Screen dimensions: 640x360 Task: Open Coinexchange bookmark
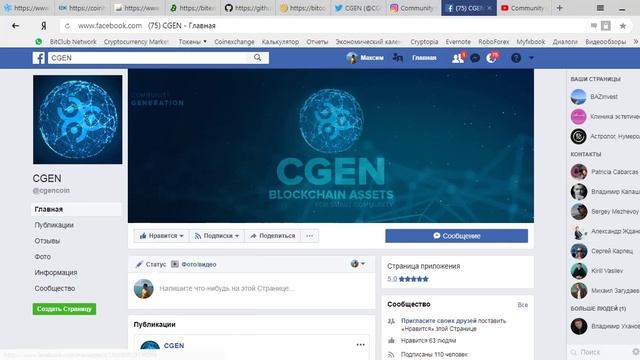coord(234,42)
